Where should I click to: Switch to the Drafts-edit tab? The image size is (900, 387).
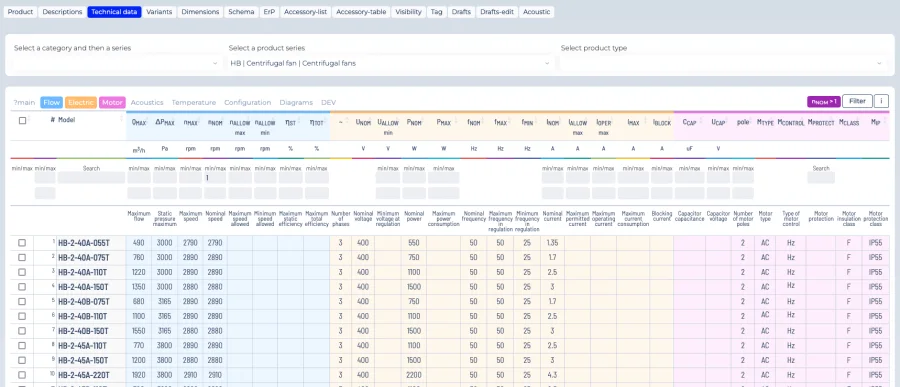[x=497, y=11]
